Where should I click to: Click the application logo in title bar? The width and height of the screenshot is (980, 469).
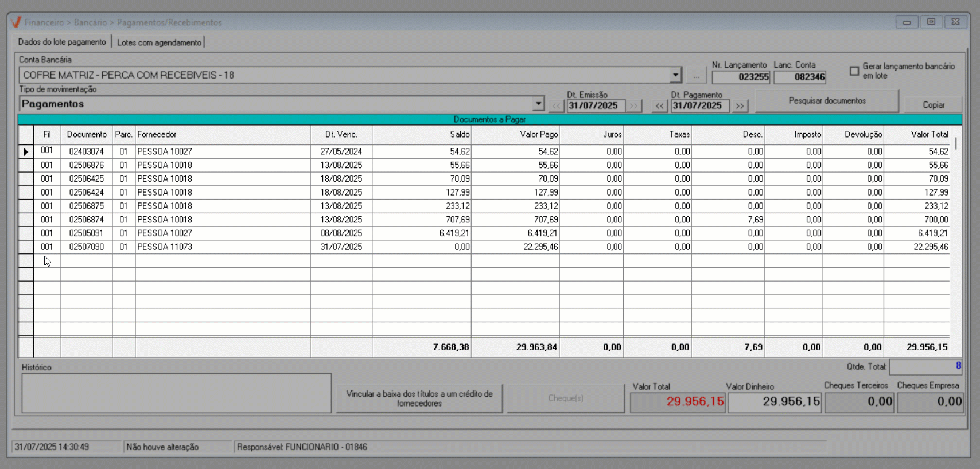(x=16, y=22)
